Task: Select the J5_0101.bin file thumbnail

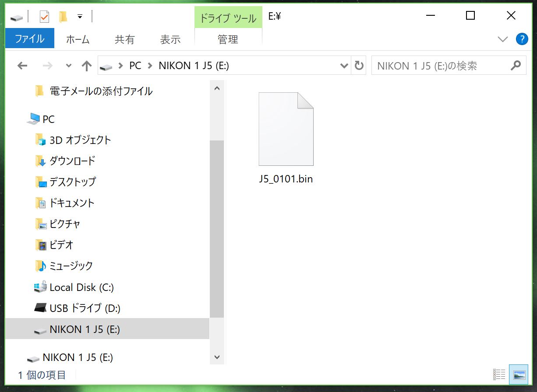Action: point(286,129)
